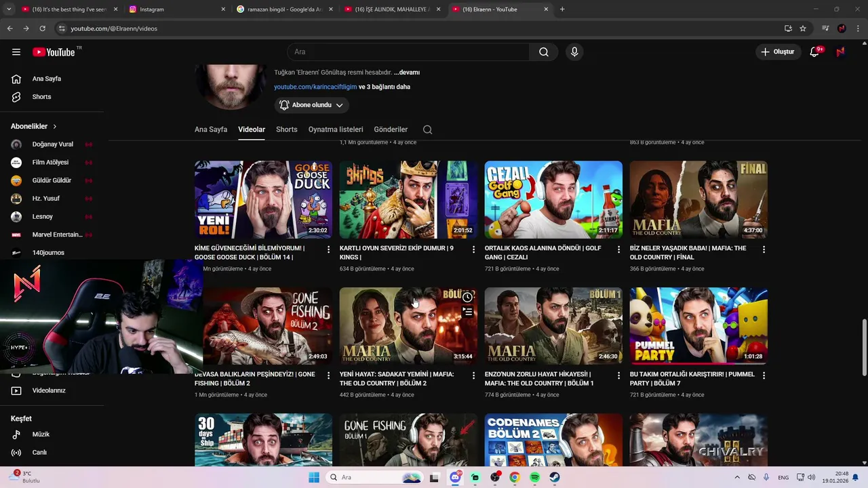
Task: Open Codenames Bölüm 2 video thumbnail
Action: [x=553, y=440]
